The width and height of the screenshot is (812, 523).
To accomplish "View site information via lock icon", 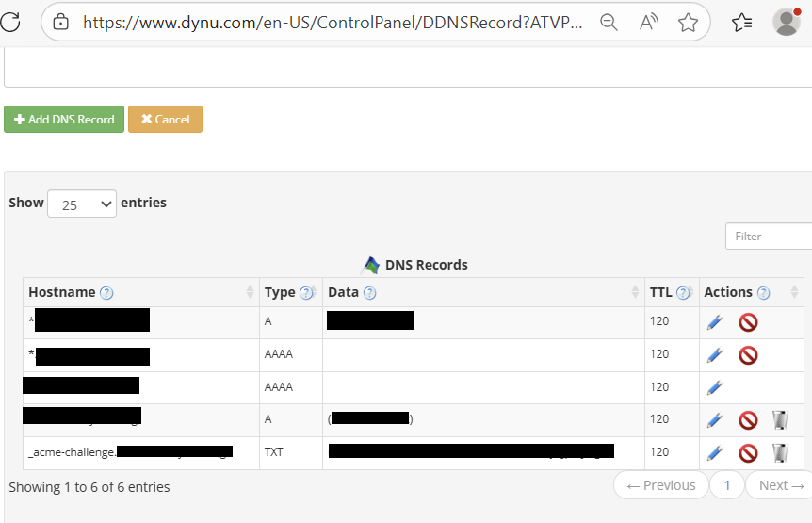I will (x=61, y=22).
